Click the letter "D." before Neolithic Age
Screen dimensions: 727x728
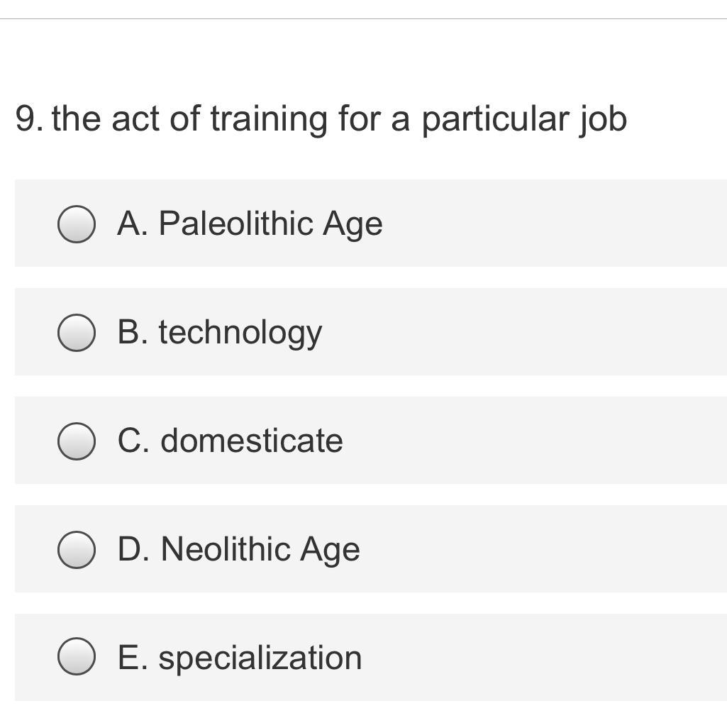point(133,549)
